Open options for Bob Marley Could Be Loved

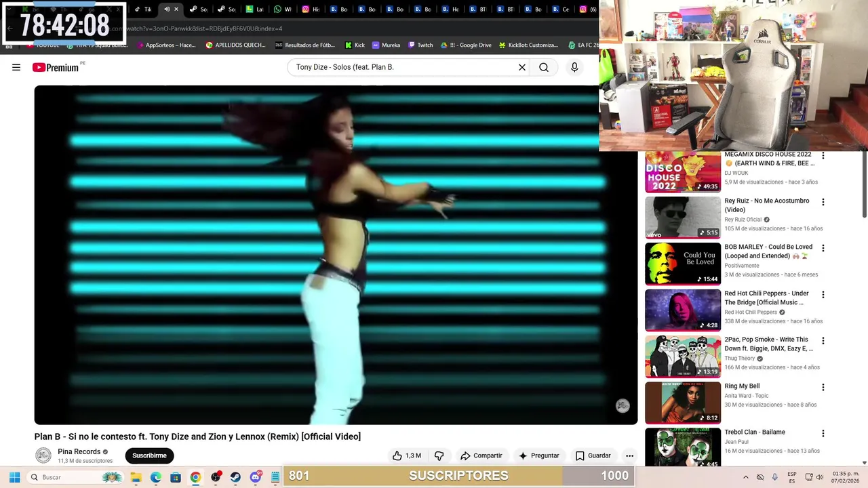[823, 248]
